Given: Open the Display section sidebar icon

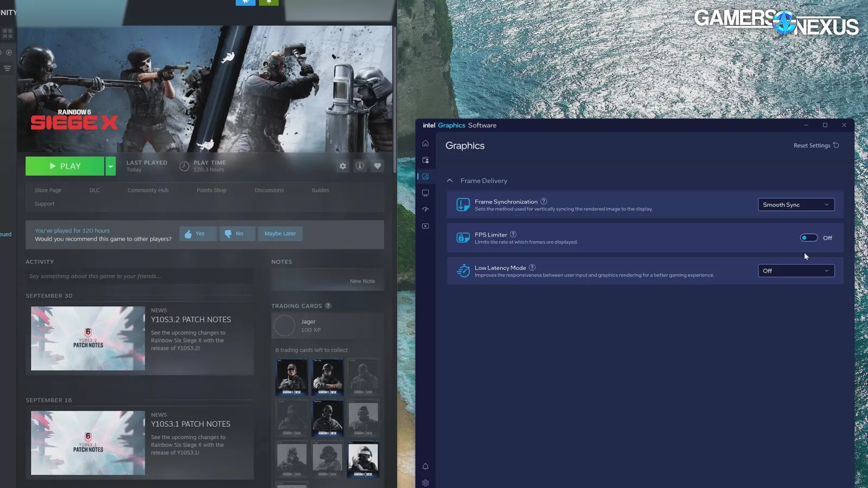Looking at the screenshot, I should point(425,193).
